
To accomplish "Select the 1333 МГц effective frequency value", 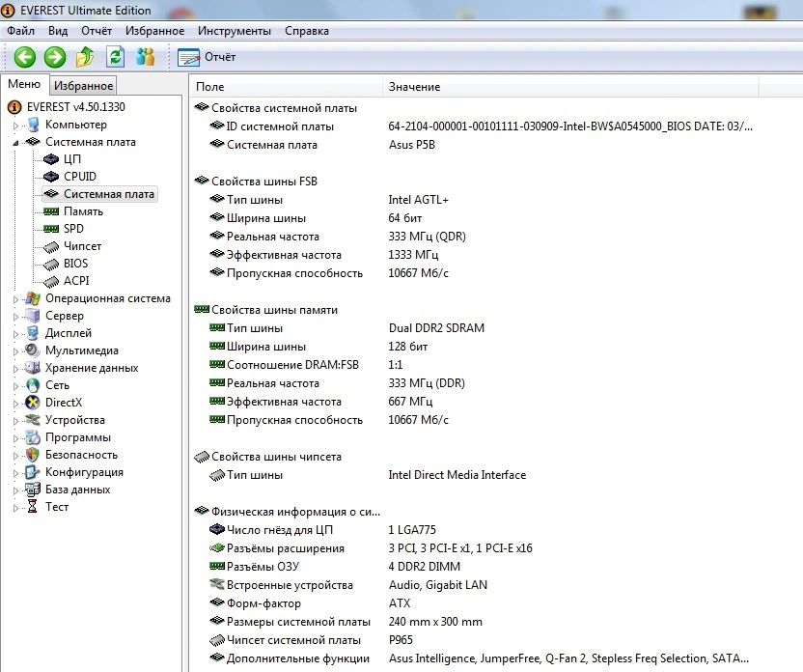I will click(413, 255).
